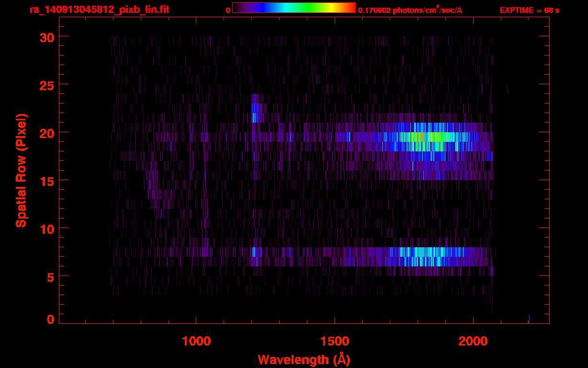Click the 0 spatial row tick label

point(50,319)
